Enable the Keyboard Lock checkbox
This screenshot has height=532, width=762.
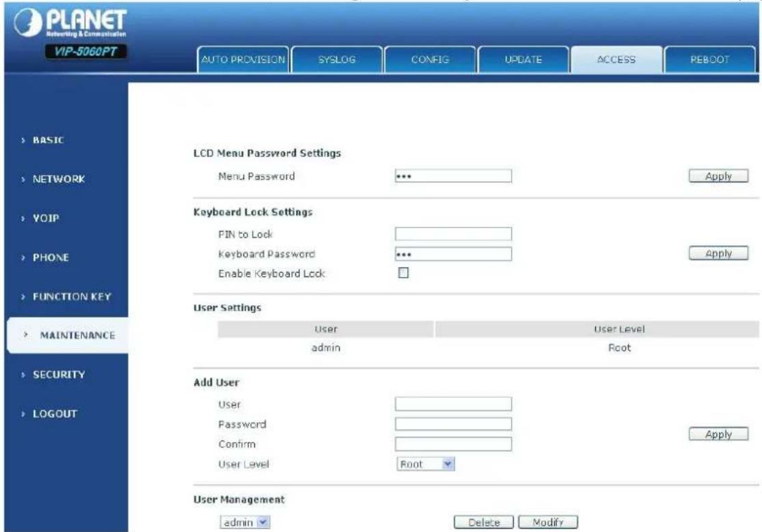pyautogui.click(x=403, y=273)
